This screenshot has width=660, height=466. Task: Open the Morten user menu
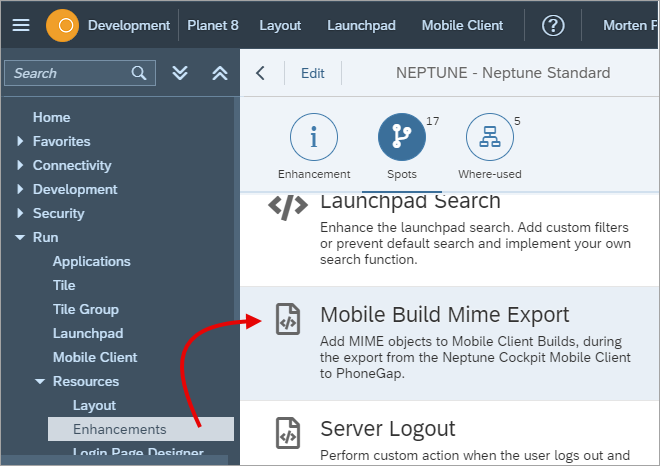click(630, 25)
